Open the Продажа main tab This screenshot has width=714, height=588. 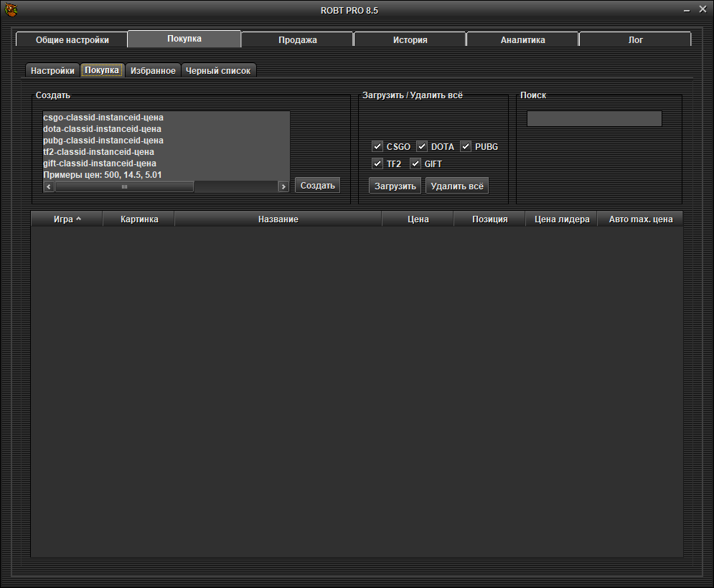pyautogui.click(x=297, y=40)
